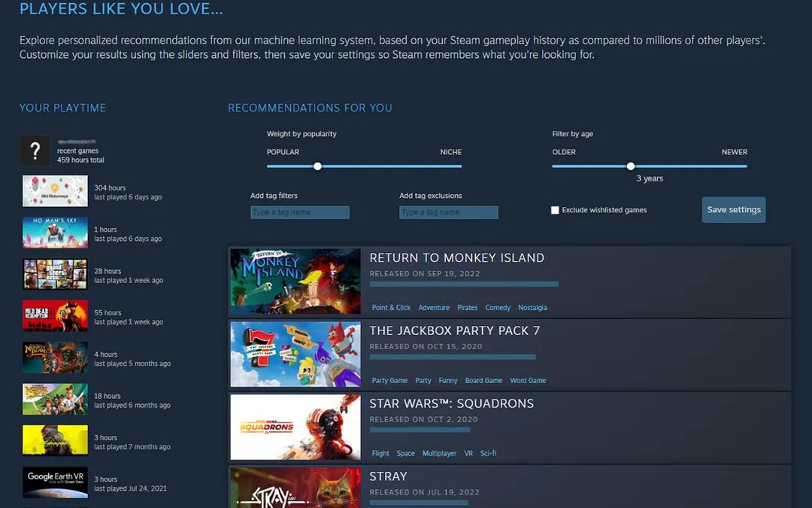Click the Red Dead Redemption 2 thumbnail
Viewport: 812px width, 508px height.
pos(55,316)
